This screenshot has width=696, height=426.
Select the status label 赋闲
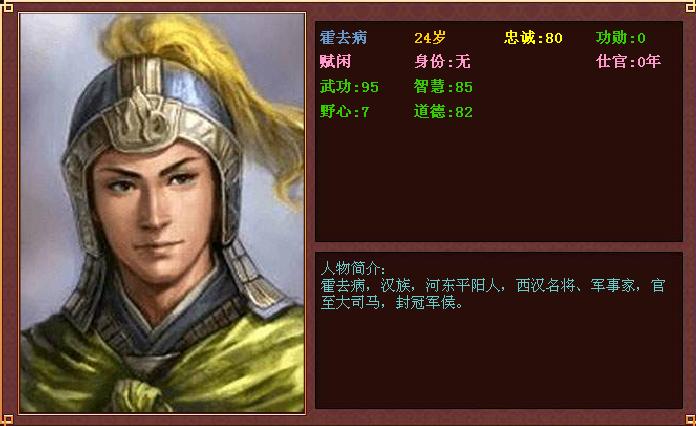coord(335,61)
